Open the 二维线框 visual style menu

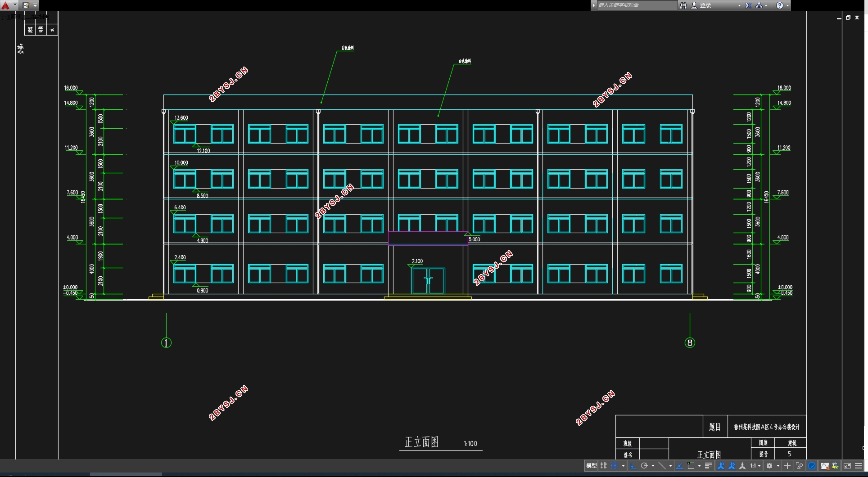37,17
